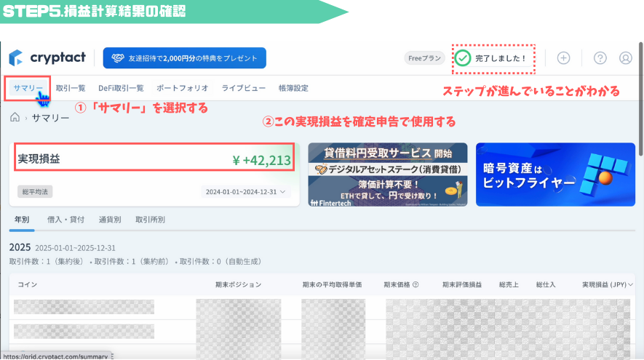Open the 取引一覧 tab

click(71, 88)
